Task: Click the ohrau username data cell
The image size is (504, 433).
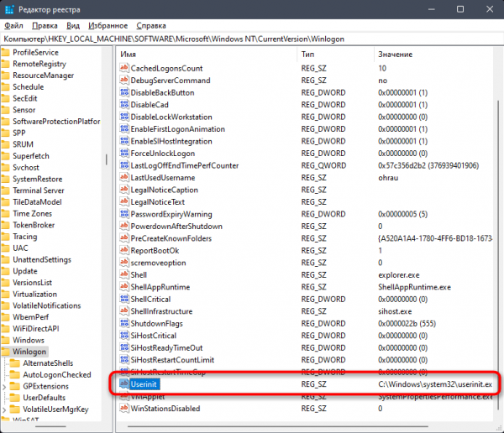Action: tap(388, 178)
